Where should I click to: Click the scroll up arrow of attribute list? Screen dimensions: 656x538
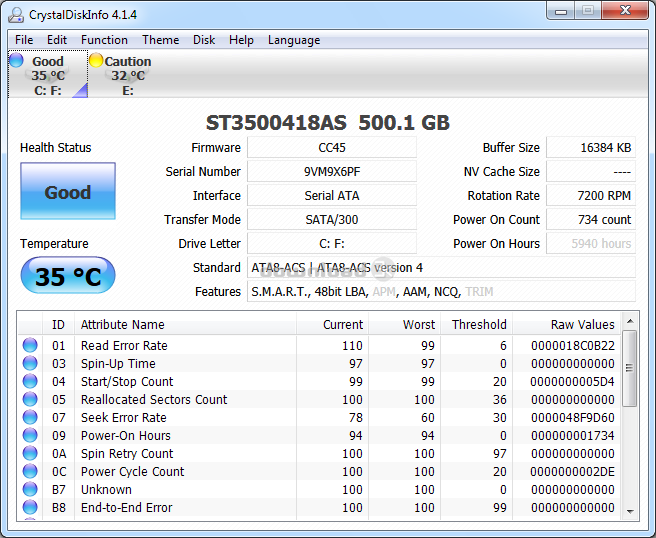pyautogui.click(x=630, y=321)
